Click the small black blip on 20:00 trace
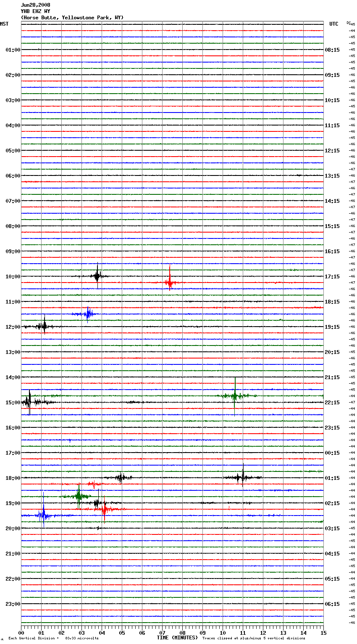 click(x=98, y=528)
